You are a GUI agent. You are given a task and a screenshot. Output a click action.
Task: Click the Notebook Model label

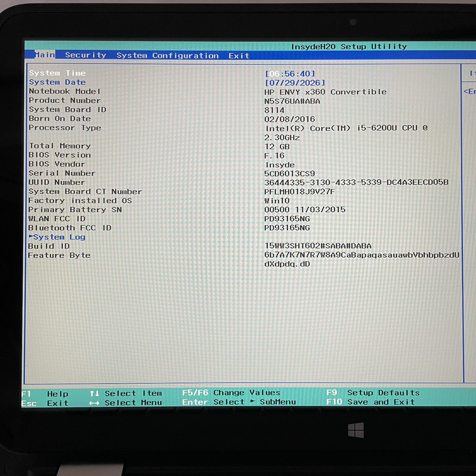65,91
